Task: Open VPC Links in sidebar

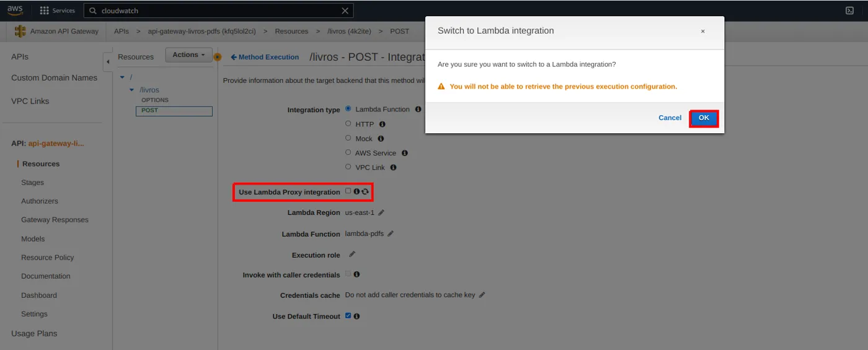Action: click(30, 101)
